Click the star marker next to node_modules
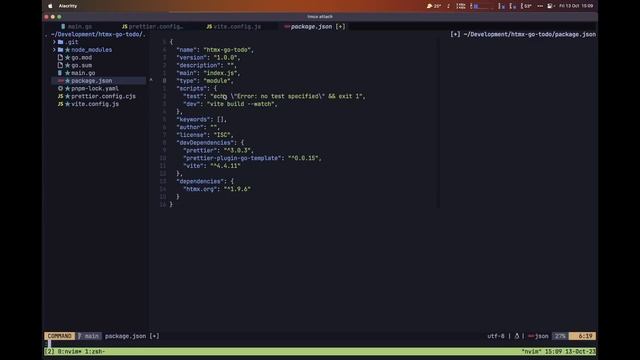Screen dimensions: 640x360 68,50
